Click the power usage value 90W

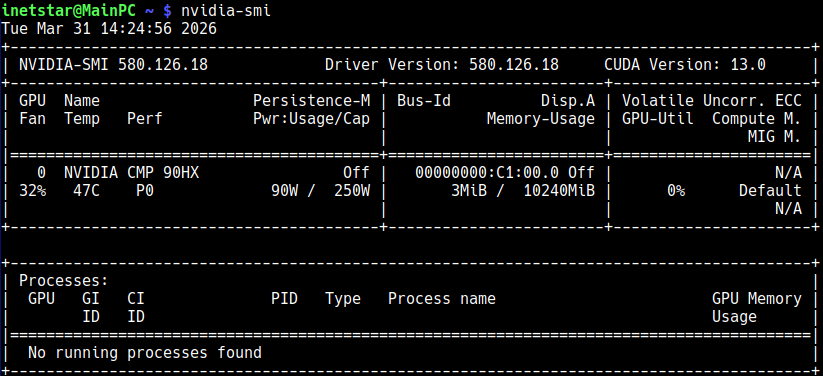pos(284,191)
